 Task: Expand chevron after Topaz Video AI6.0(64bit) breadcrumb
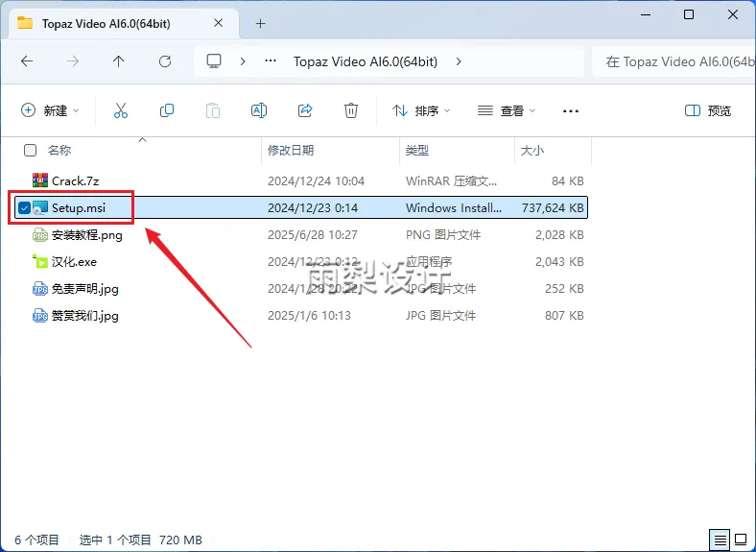[459, 61]
